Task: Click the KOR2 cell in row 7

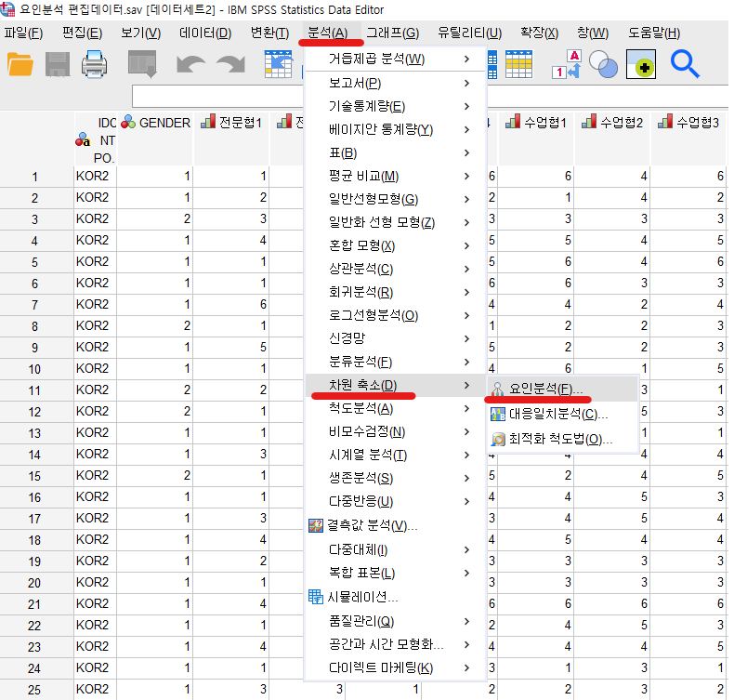Action: coord(95,304)
